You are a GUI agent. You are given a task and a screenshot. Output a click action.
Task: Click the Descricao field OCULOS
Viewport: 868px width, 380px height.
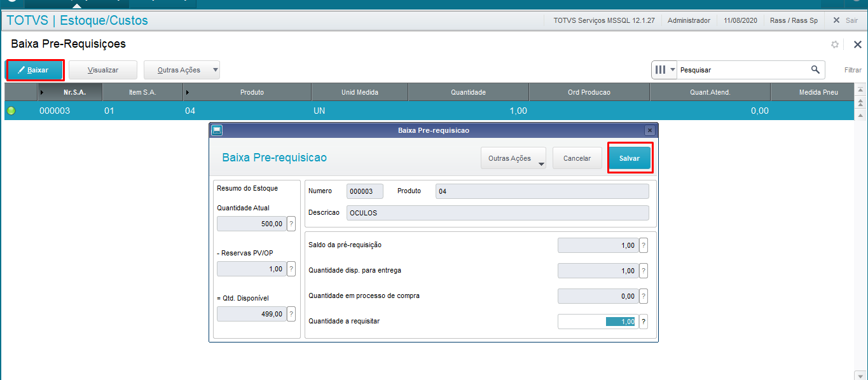click(498, 213)
